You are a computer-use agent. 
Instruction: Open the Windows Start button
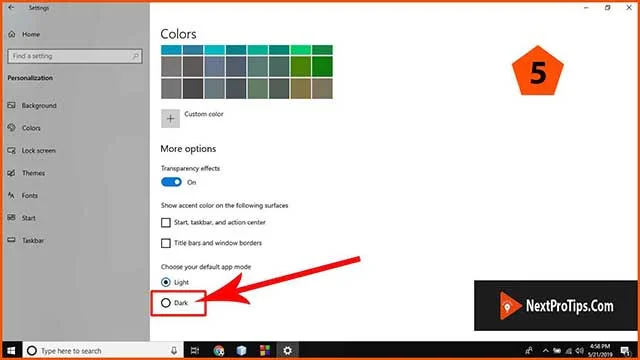pyautogui.click(x=11, y=351)
